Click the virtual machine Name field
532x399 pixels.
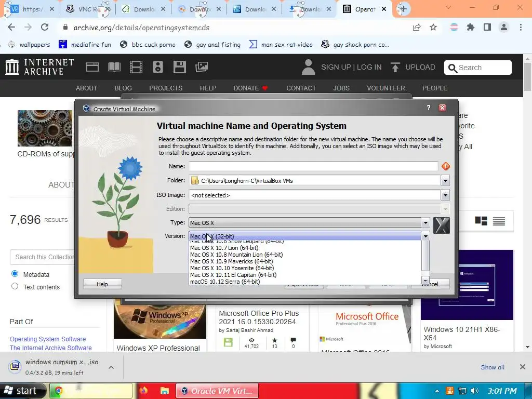313,166
